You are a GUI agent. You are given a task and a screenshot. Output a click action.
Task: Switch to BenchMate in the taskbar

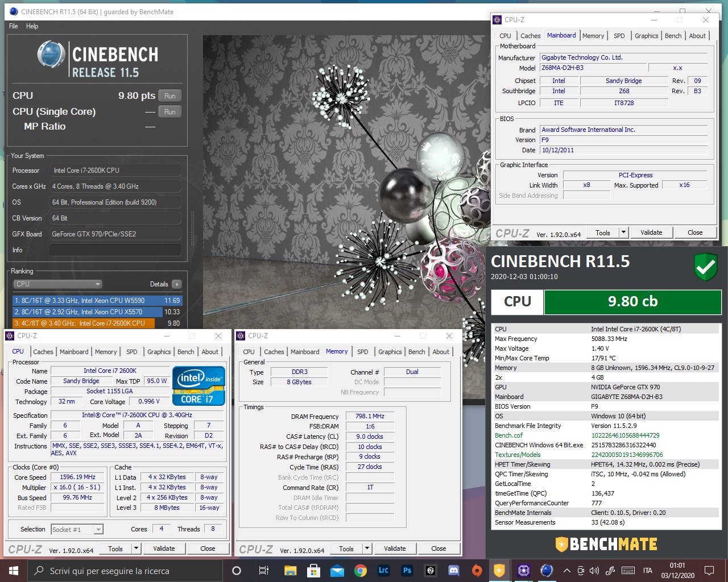[x=499, y=571]
